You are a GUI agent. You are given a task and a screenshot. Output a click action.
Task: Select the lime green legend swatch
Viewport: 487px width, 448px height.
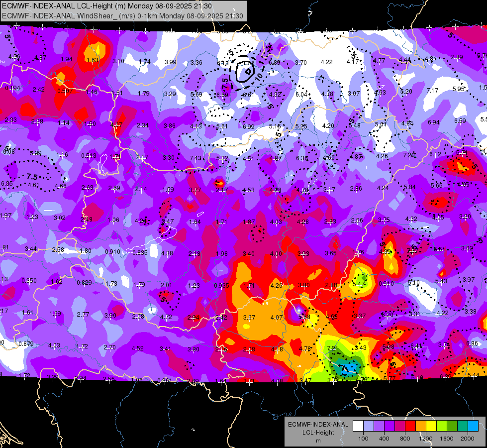click(442, 426)
